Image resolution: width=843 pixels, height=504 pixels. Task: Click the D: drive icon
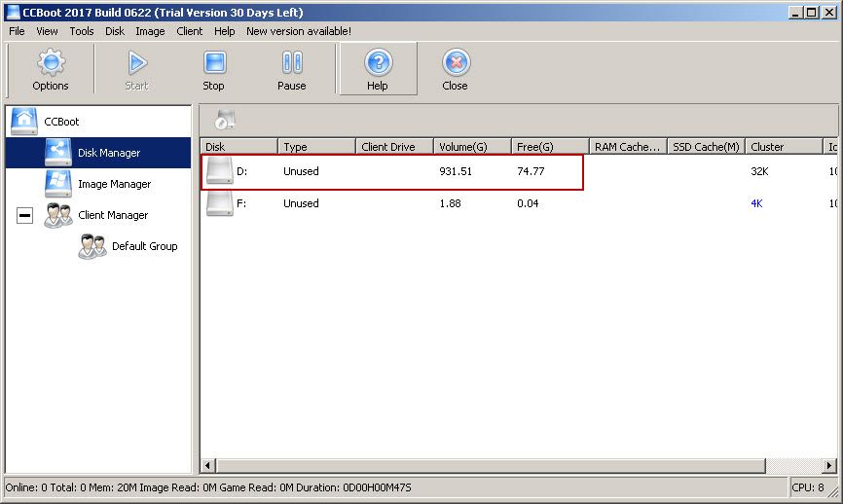point(219,171)
